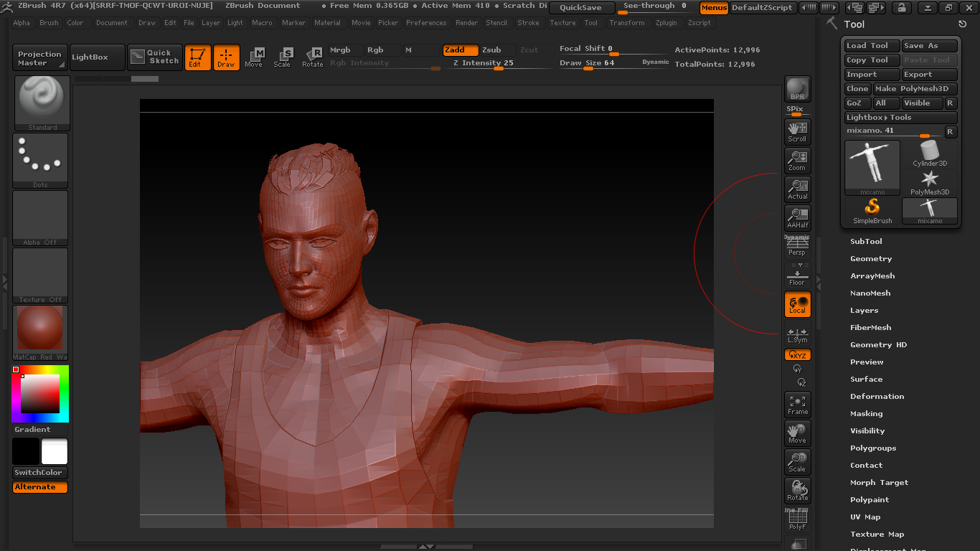980x551 pixels.
Task: Select the Scale tool in top shelf
Action: coord(283,57)
